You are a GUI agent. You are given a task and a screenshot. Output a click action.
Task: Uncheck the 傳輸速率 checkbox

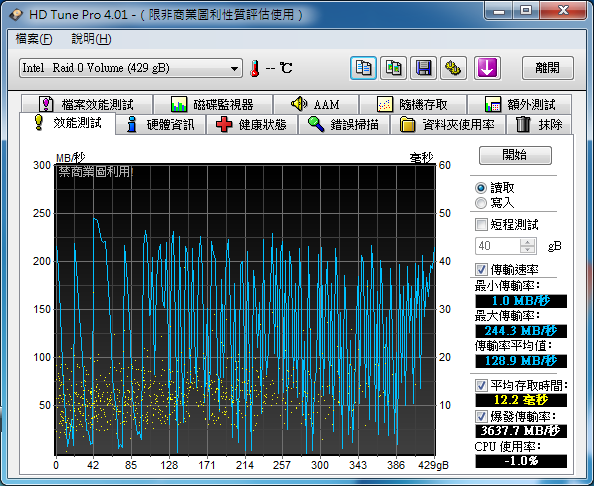[x=481, y=269]
